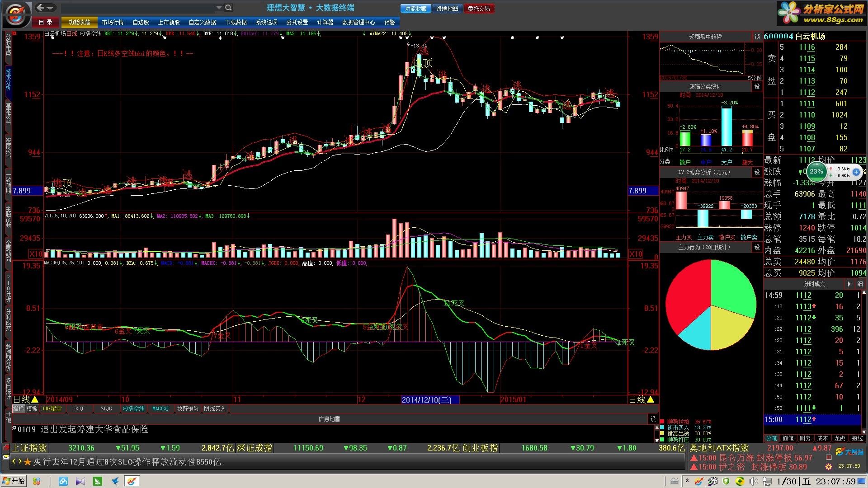Launch the 计算器 menu item
Image resolution: width=868 pixels, height=488 pixels.
325,22
